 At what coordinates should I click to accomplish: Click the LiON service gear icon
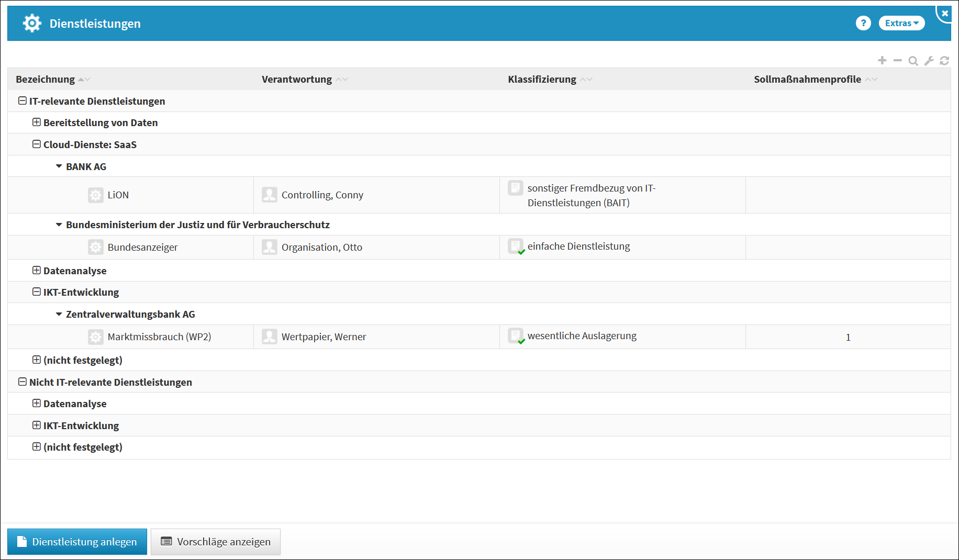[x=95, y=195]
